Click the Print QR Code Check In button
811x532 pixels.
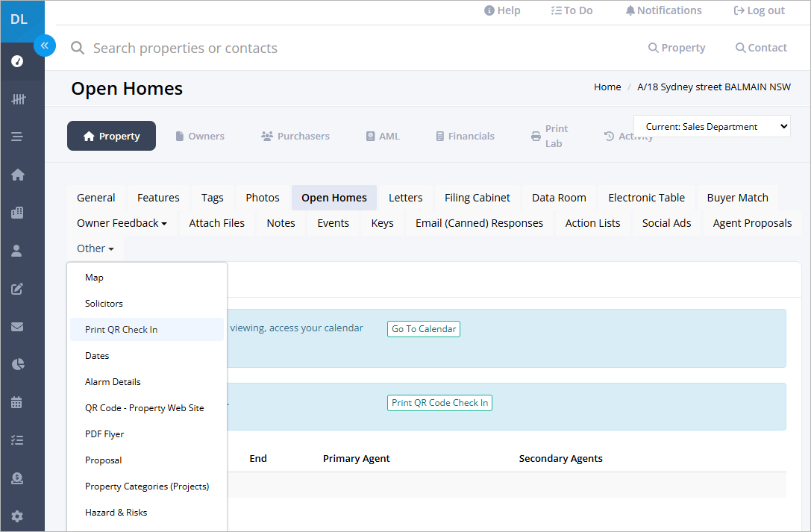pos(439,403)
